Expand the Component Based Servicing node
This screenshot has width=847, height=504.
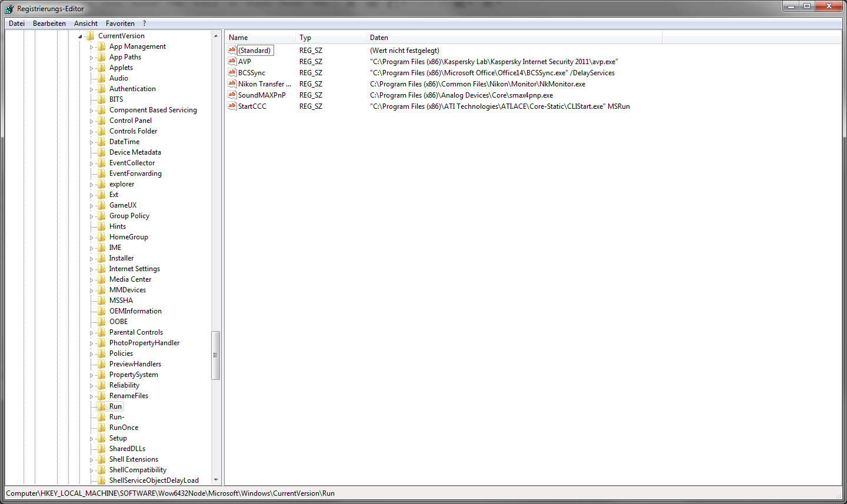click(x=92, y=111)
